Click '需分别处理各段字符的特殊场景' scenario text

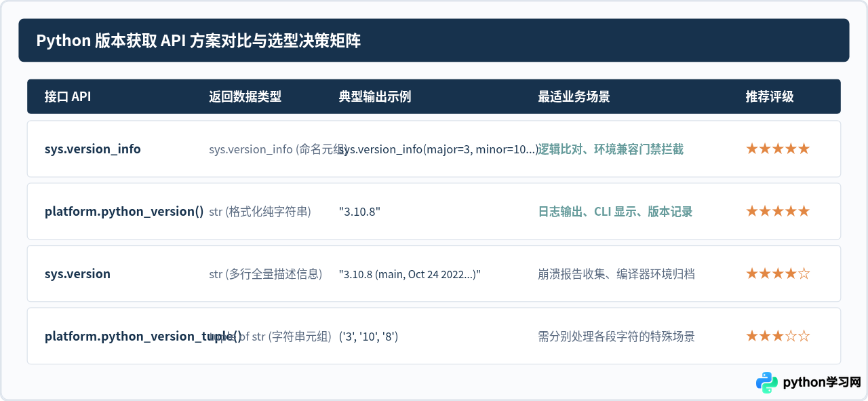616,337
